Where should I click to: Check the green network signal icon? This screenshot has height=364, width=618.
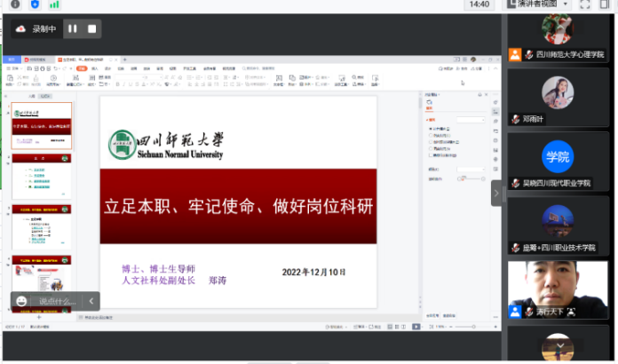tap(54, 4)
